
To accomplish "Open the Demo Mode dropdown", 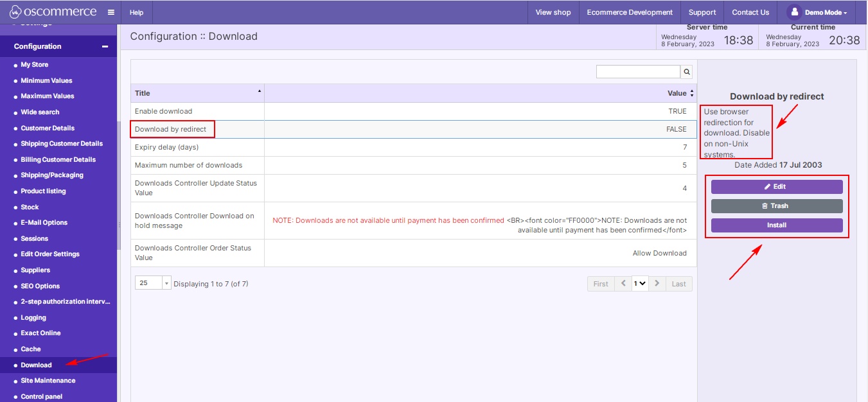I will click(x=826, y=12).
